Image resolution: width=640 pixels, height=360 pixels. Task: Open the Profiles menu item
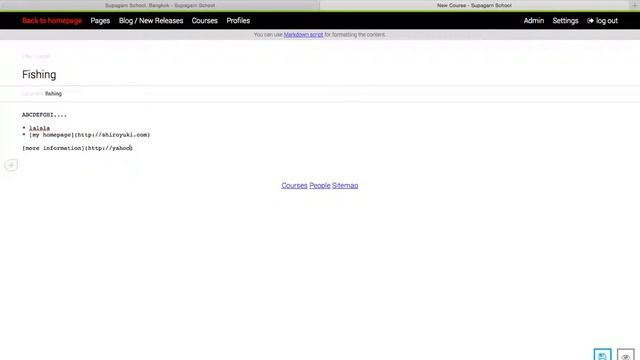click(x=238, y=21)
